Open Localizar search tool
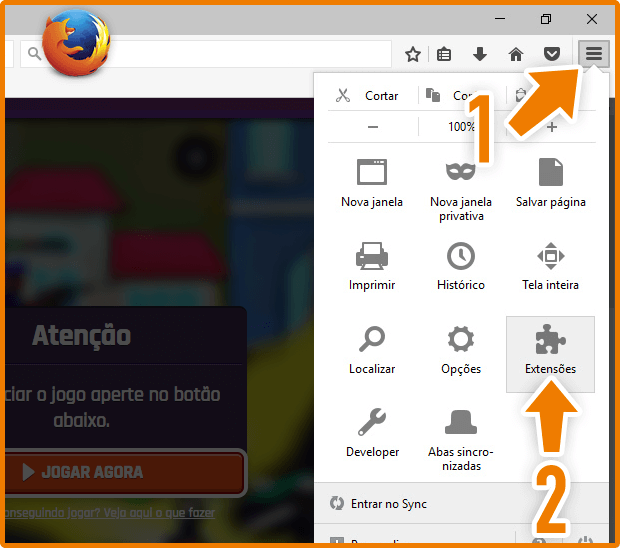The image size is (620, 548). [x=372, y=350]
